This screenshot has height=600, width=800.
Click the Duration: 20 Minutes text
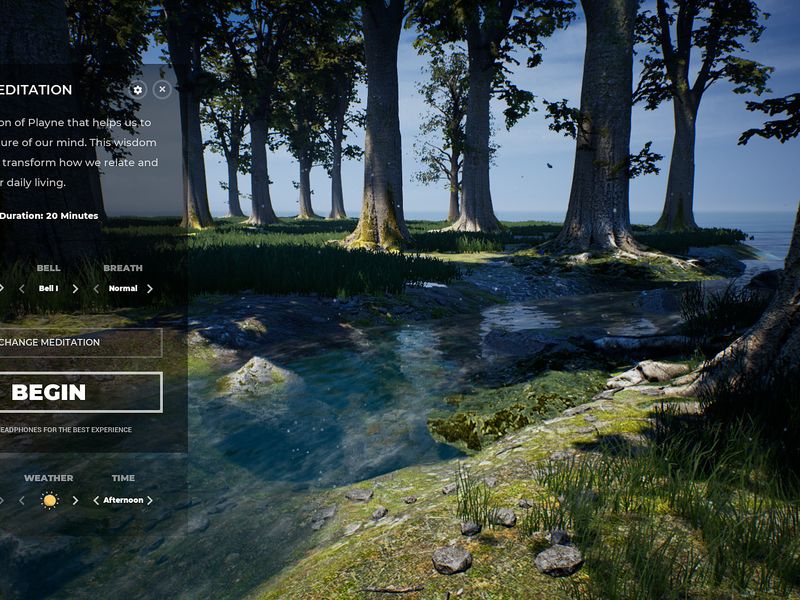[49, 216]
